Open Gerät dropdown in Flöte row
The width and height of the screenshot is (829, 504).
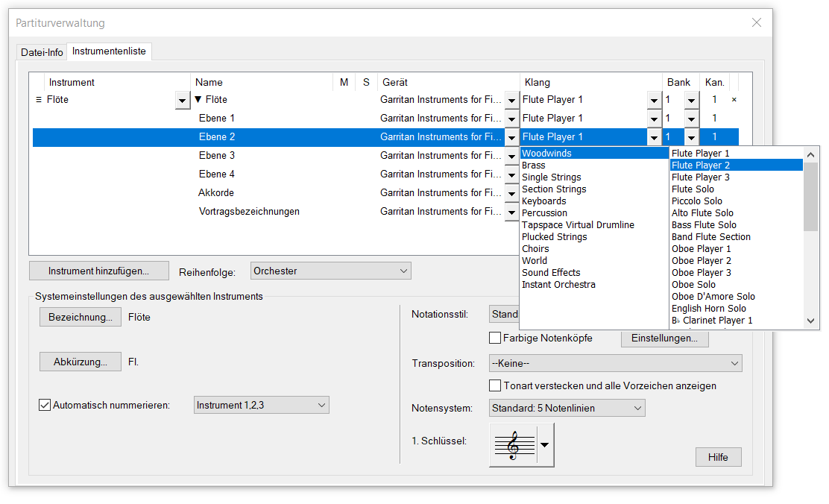click(x=511, y=100)
